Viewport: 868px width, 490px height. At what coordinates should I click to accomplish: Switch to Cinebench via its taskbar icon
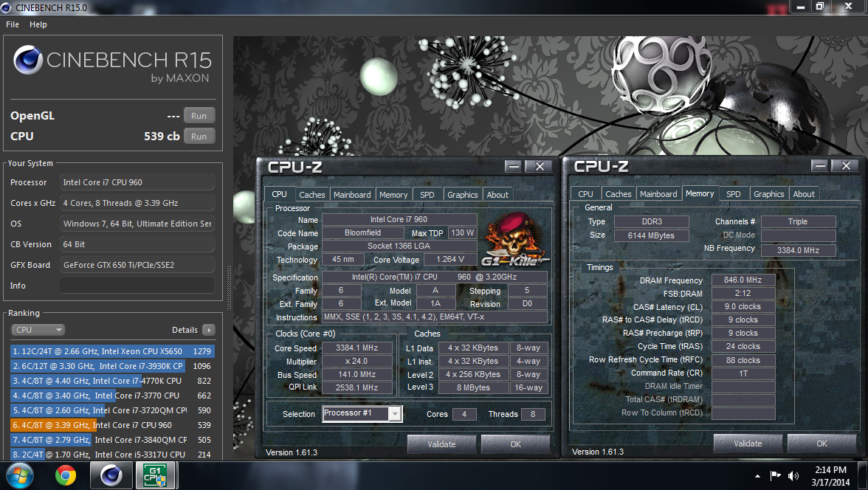tap(111, 475)
